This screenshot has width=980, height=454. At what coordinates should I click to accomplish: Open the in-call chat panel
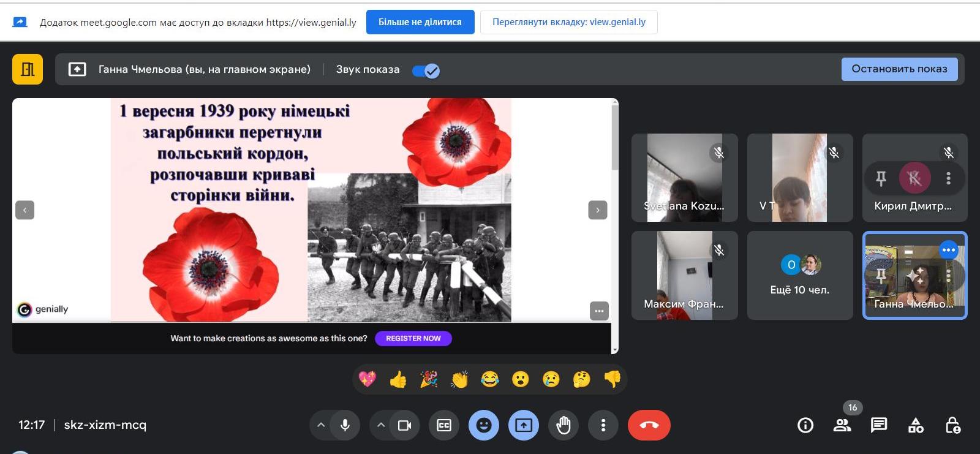(x=879, y=425)
